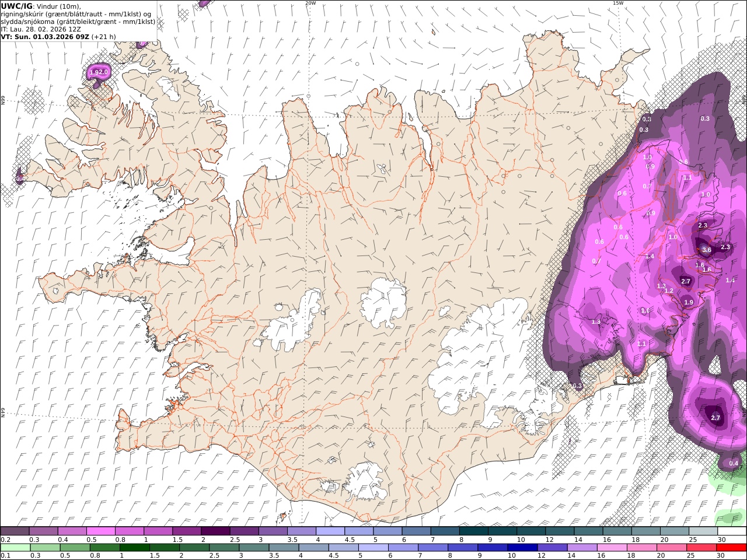Click the upper legend dark purple swatch at 2
This screenshot has width=747, height=560.
tap(215, 531)
